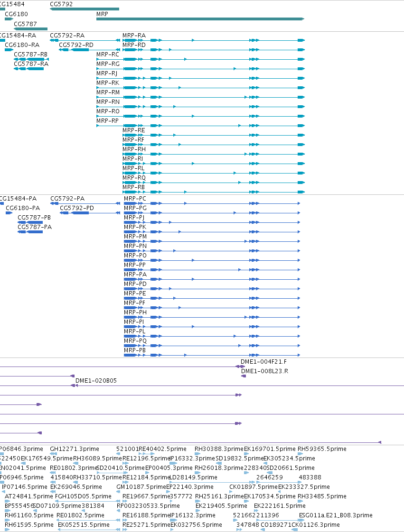Screen dimensions: 404x532
Task: Select transcript MRP-RD label
Action: point(134,45)
